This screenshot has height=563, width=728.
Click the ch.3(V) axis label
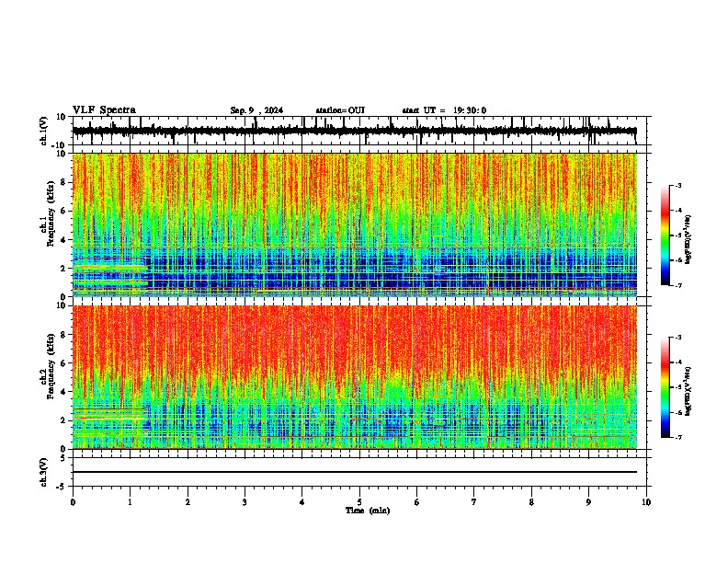pos(44,472)
